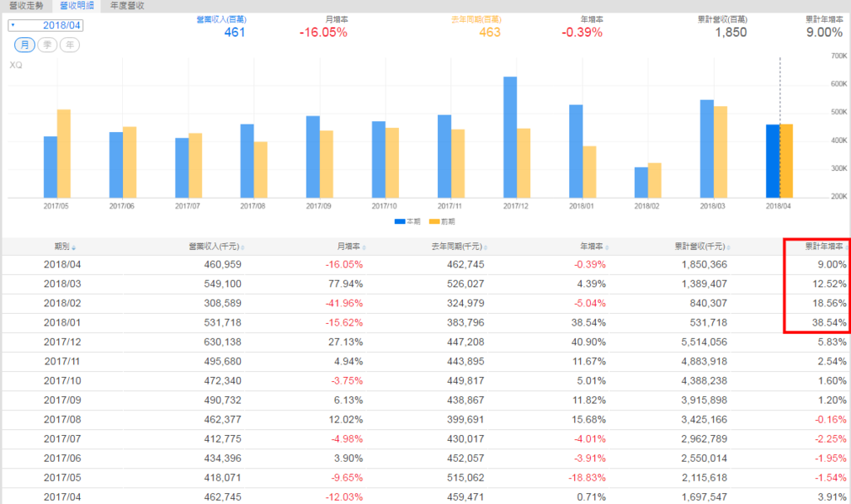The width and height of the screenshot is (851, 504).
Task: Click the blue 本期 legend swatch
Action: click(400, 222)
